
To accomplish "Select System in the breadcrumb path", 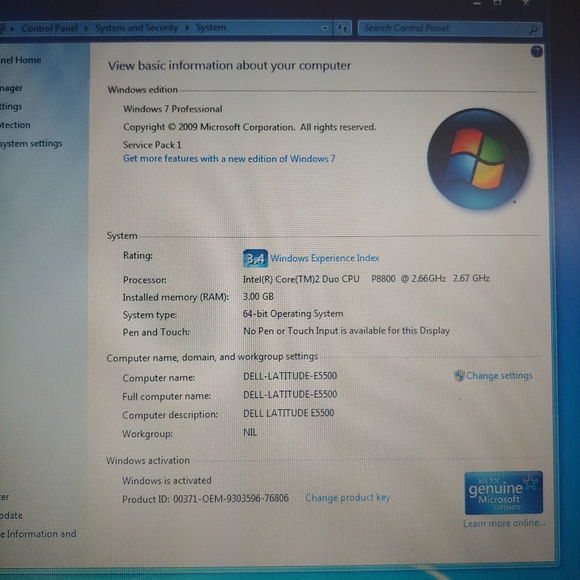I will 211,27.
